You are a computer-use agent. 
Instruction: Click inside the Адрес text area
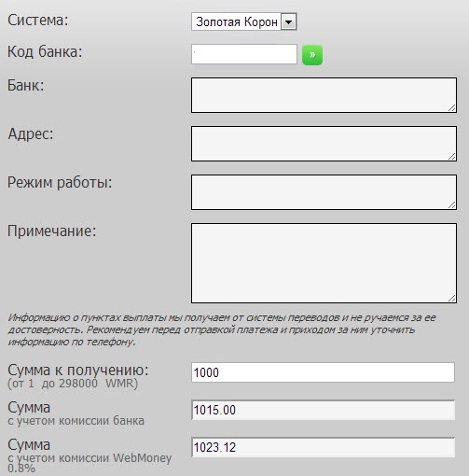coord(324,144)
